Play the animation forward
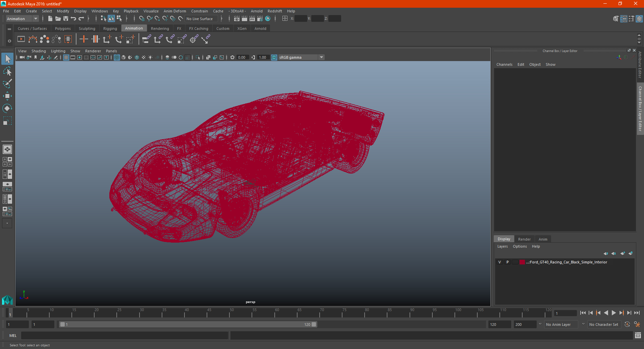Screen dimensions: 644x349 (613, 313)
